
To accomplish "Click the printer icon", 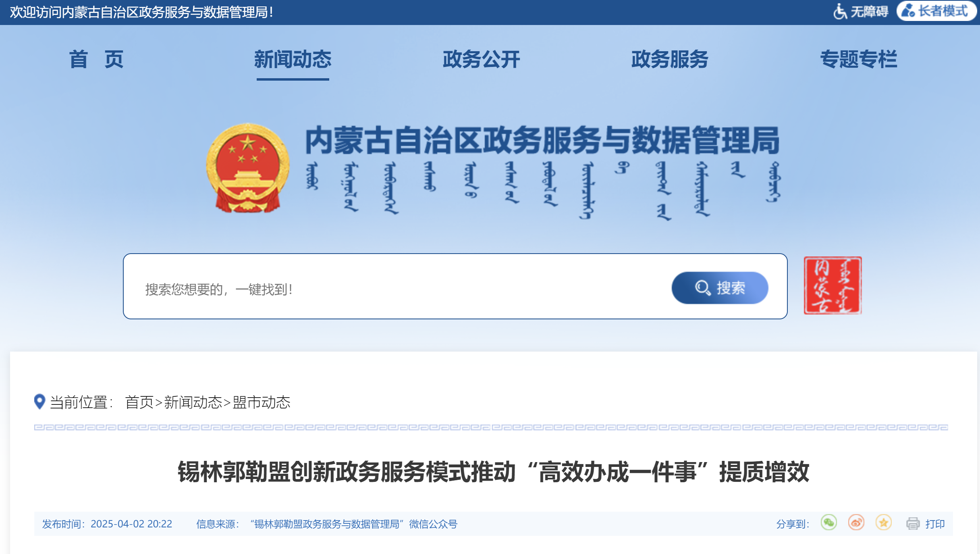I will click(x=913, y=524).
